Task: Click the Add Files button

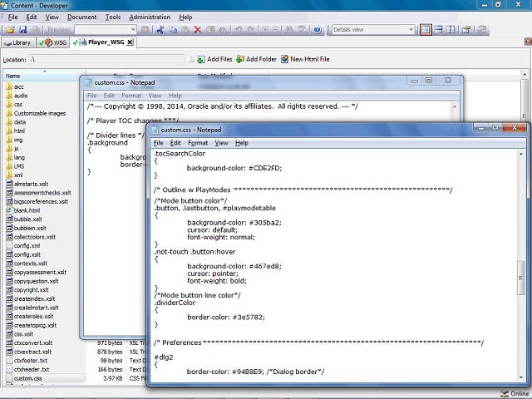Action: (214, 59)
